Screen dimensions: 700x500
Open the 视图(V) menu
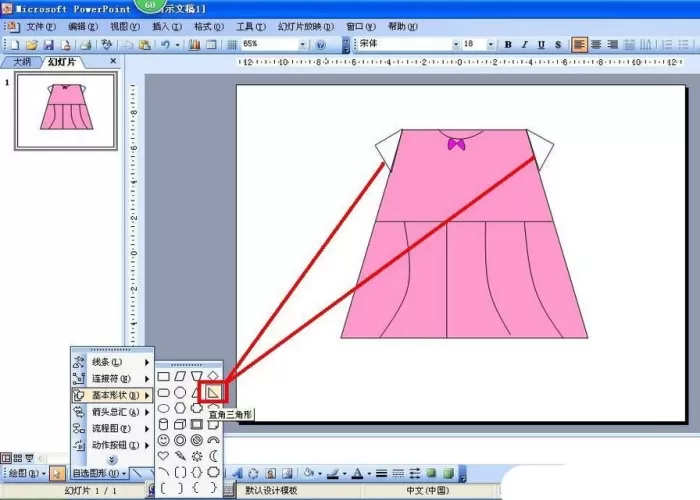125,26
